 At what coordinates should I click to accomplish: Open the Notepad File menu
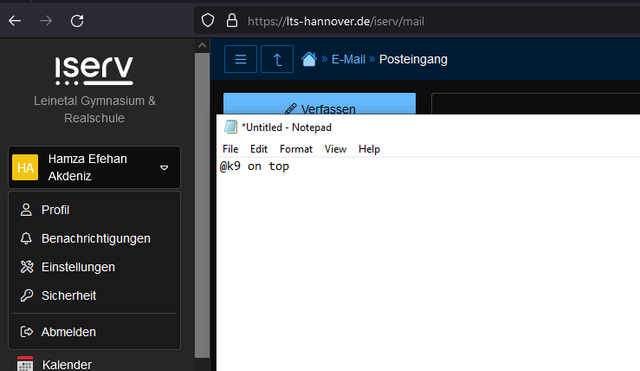click(230, 149)
